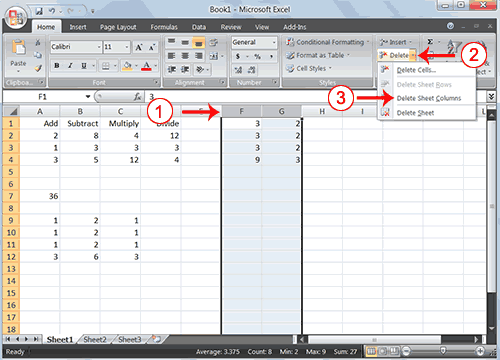This screenshot has width=500, height=360.
Task: Toggle Underline formatting
Action: [84, 66]
